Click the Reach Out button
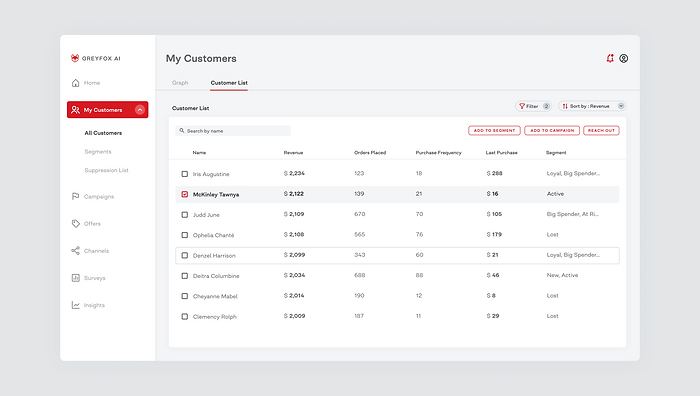 pyautogui.click(x=601, y=130)
